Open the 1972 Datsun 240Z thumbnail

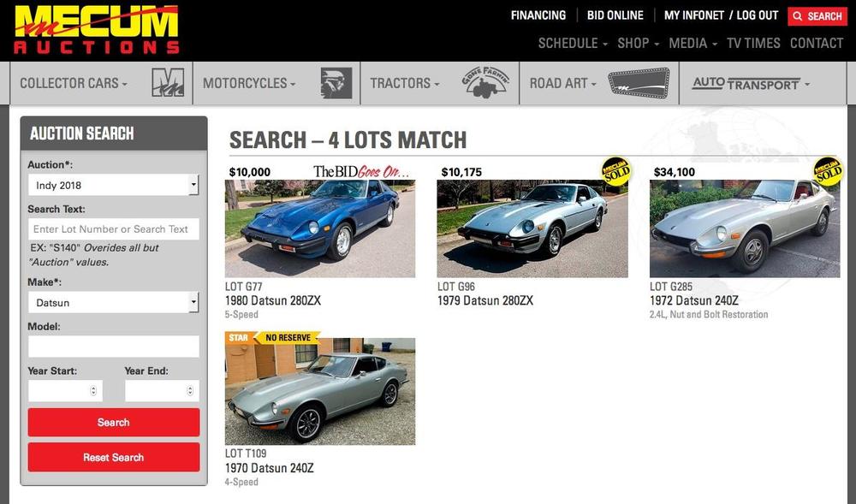745,228
